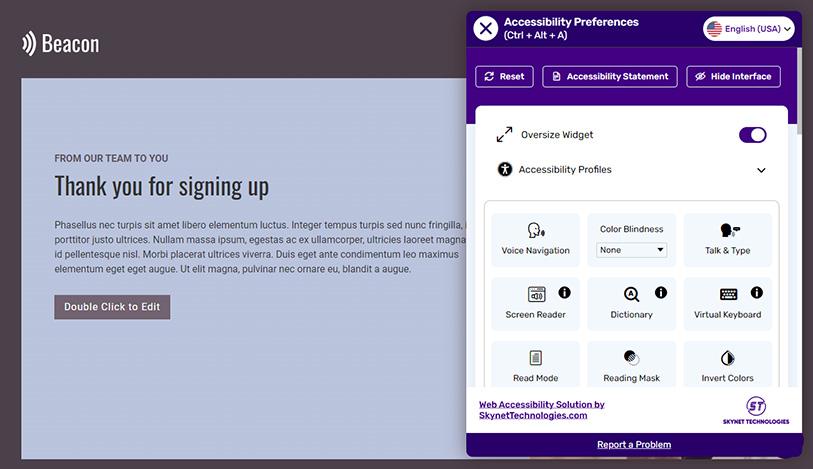This screenshot has height=469, width=813.
Task: Close the Accessibility Preferences panel
Action: (x=486, y=29)
